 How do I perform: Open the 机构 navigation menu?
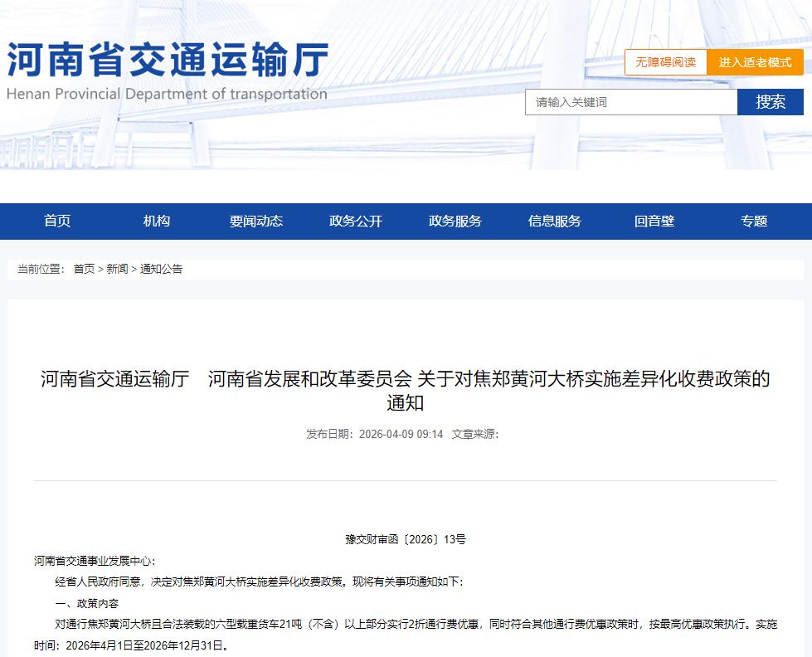tap(157, 221)
